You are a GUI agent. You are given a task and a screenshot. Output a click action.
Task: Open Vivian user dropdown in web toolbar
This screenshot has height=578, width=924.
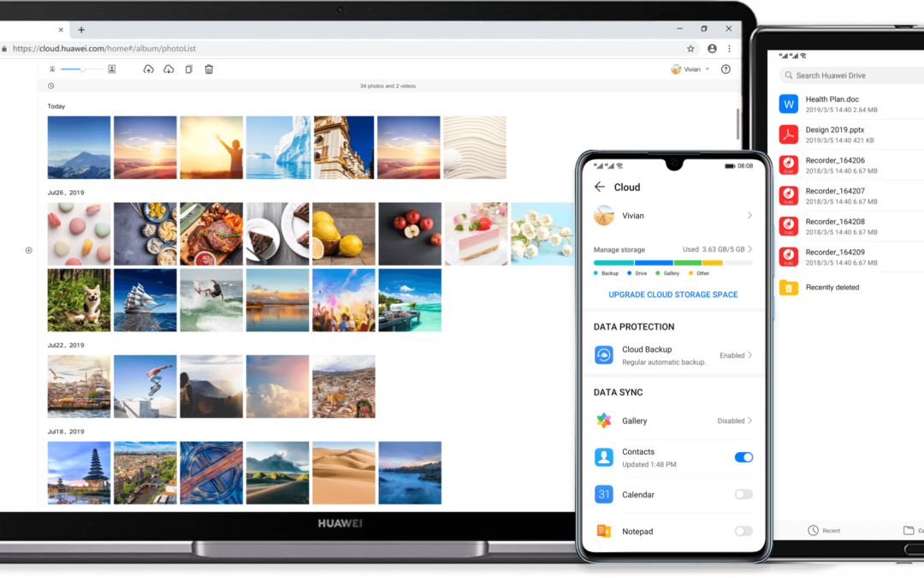[690, 69]
